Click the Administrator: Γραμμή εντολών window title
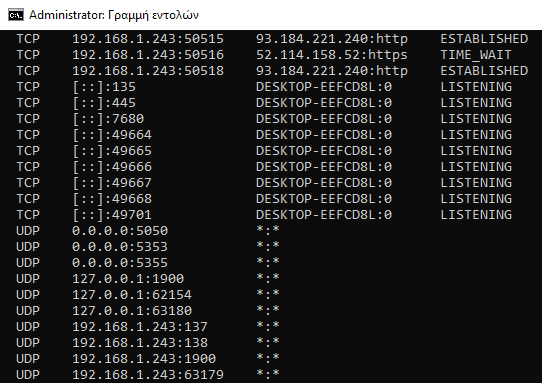Viewport: 542px width, 383px height. coord(114,15)
